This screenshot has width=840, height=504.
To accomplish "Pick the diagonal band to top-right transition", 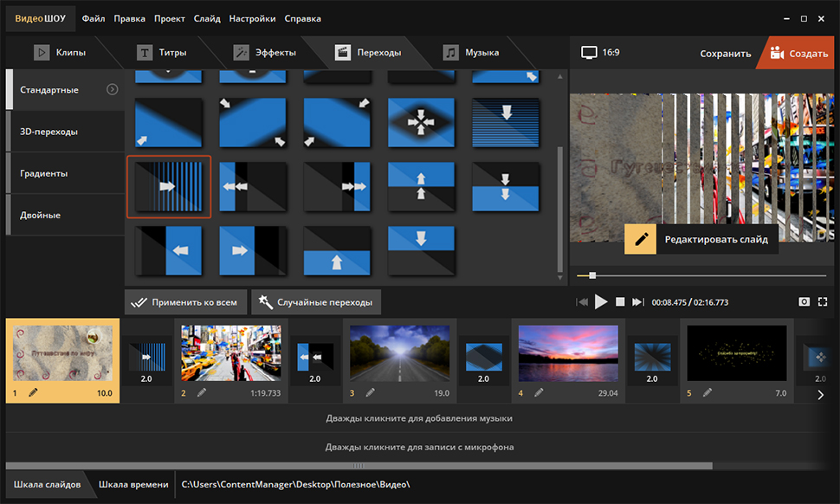I will 337,123.
